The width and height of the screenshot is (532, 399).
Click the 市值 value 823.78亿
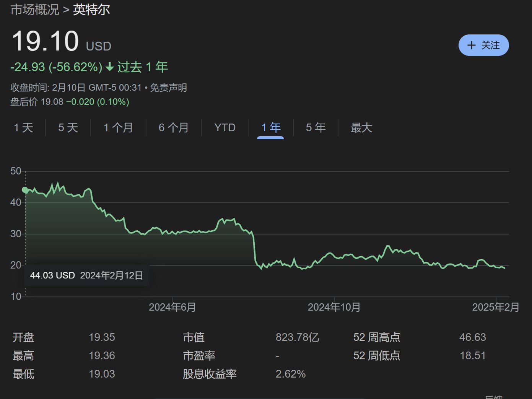pyautogui.click(x=298, y=337)
